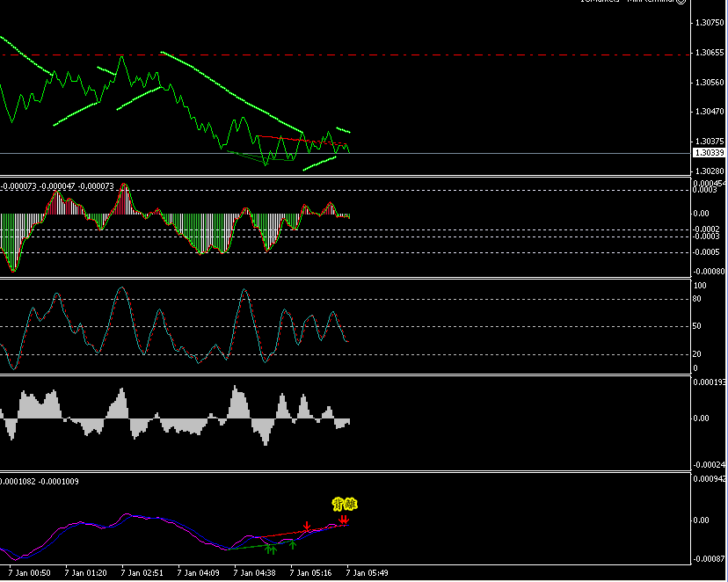Click the 7 Jan 02:51 time label

[142, 573]
